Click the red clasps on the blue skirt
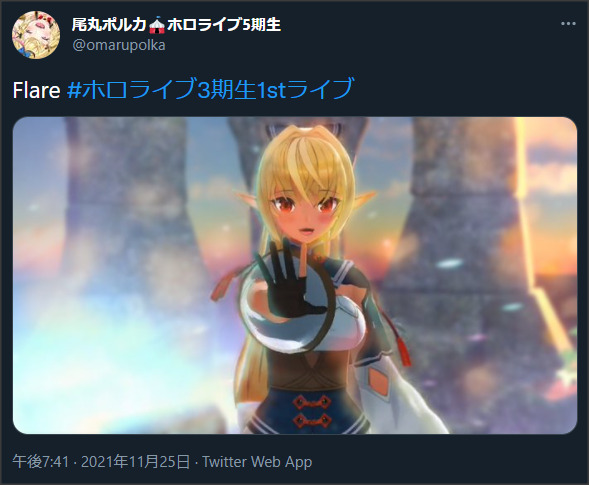589x485 pixels. tap(310, 411)
